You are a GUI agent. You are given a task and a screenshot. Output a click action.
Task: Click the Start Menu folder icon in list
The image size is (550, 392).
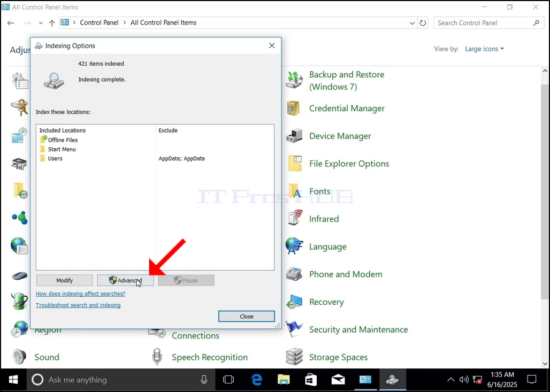43,149
